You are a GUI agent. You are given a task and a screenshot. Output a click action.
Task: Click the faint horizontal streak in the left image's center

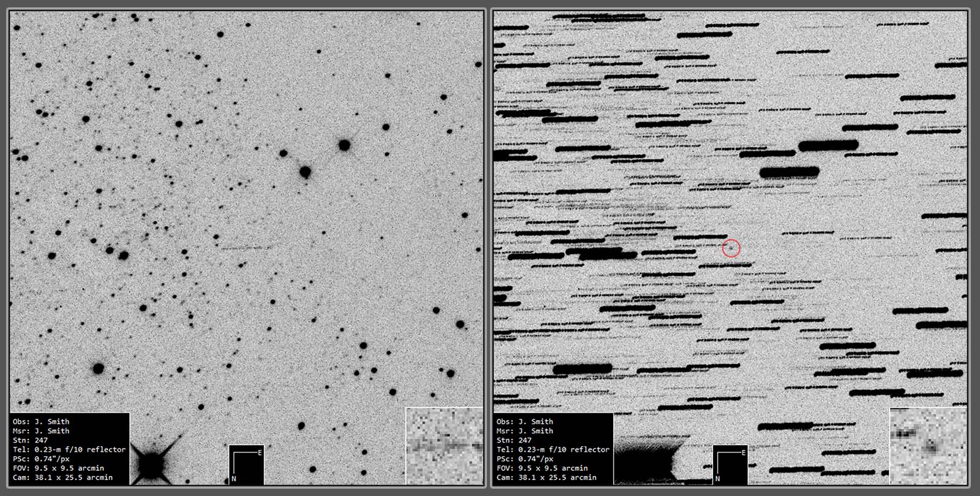click(x=245, y=248)
